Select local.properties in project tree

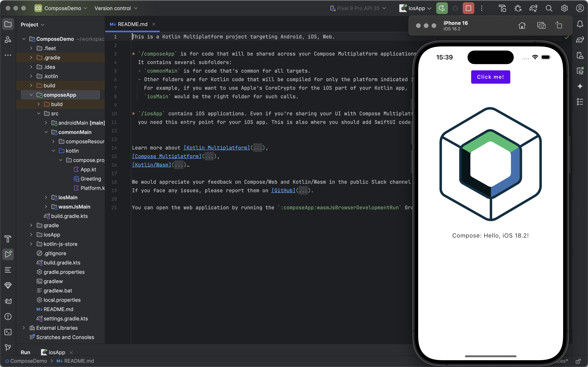58,300
